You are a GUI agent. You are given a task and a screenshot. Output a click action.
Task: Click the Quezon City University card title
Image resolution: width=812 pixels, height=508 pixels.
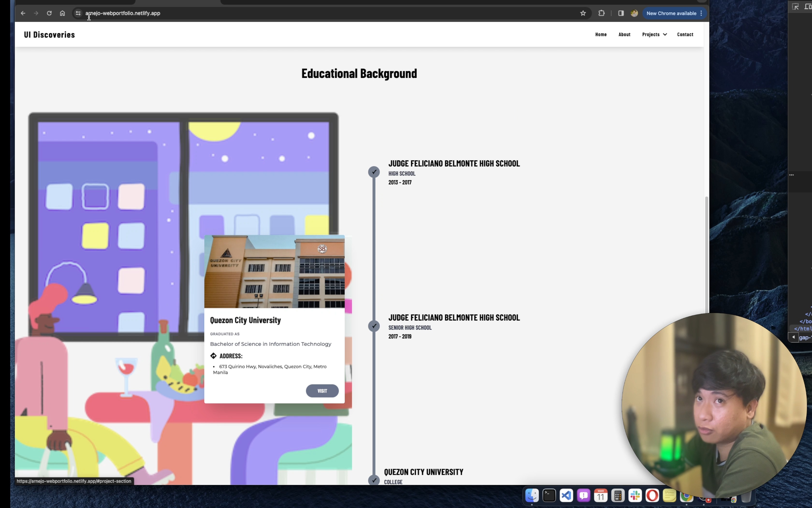245,320
